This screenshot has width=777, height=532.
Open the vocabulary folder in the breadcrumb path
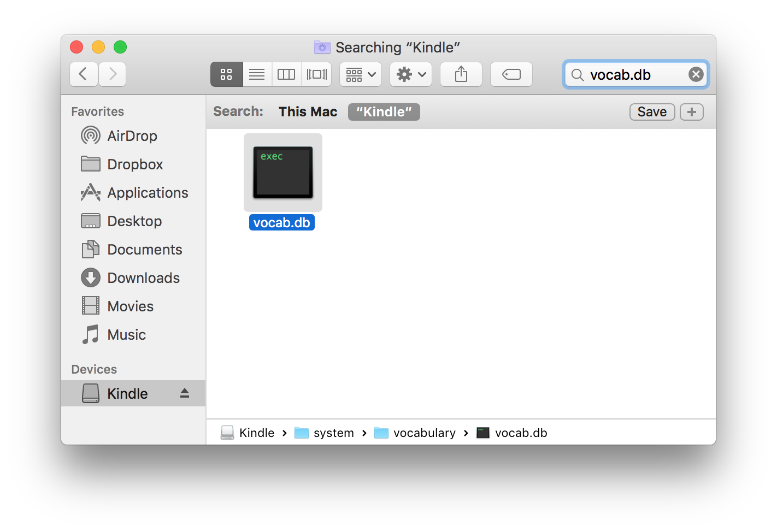[424, 432]
